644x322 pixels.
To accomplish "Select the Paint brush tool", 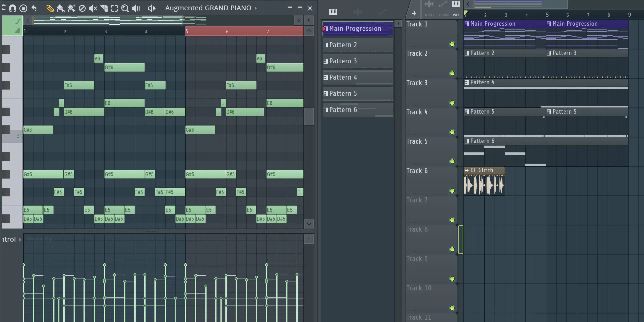I will tap(60, 8).
